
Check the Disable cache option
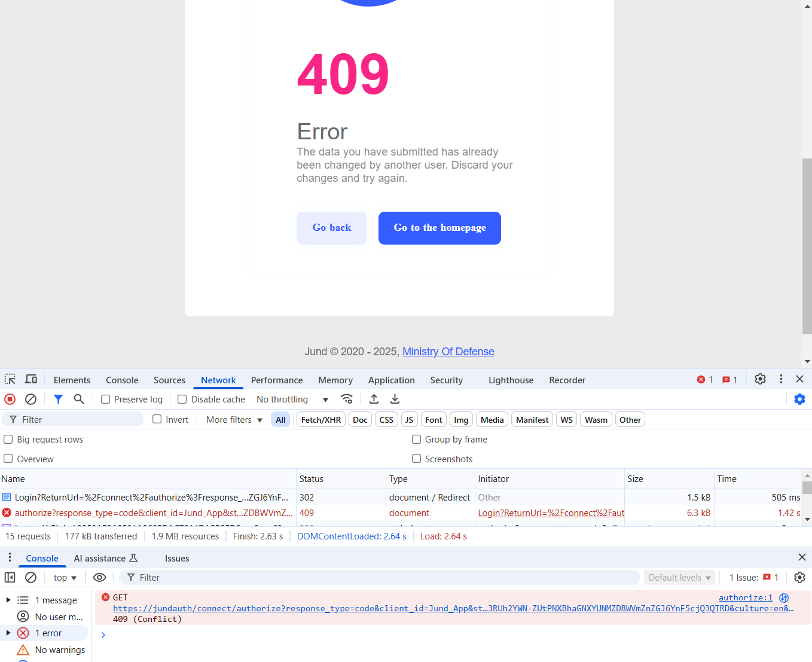(x=182, y=399)
